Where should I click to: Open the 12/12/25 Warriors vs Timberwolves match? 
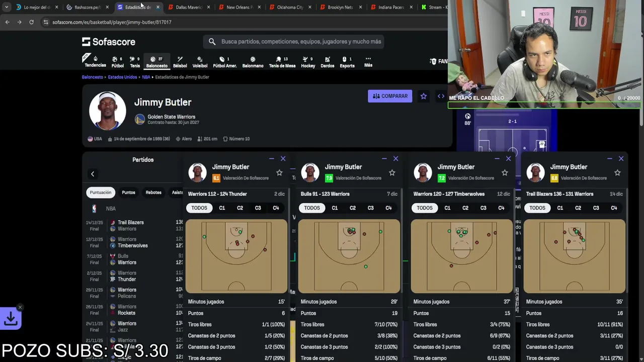point(134,242)
